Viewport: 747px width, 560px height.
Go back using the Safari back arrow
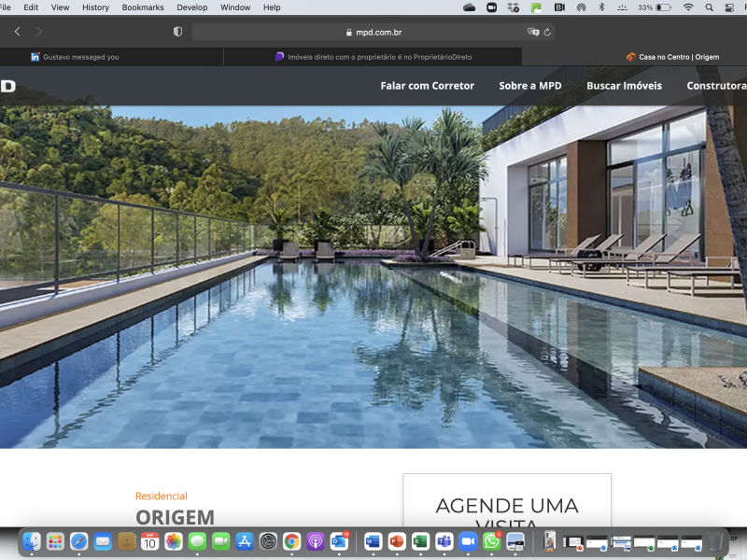[x=18, y=32]
